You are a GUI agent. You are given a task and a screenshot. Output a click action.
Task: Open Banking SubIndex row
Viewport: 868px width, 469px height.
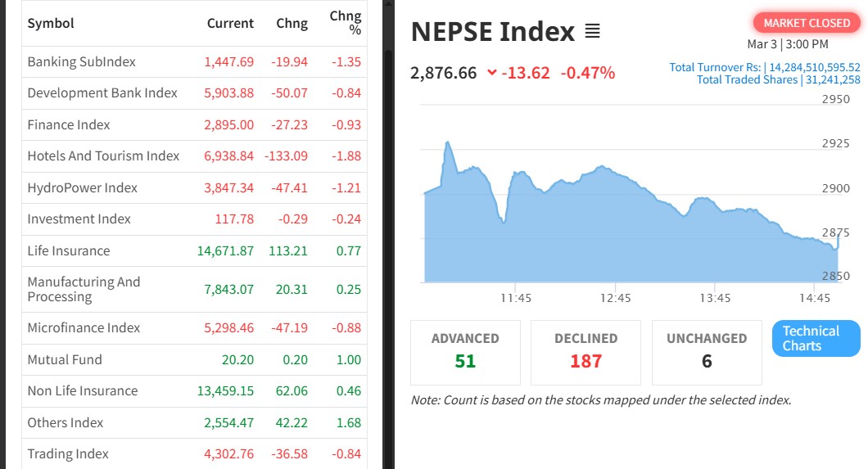coord(81,61)
